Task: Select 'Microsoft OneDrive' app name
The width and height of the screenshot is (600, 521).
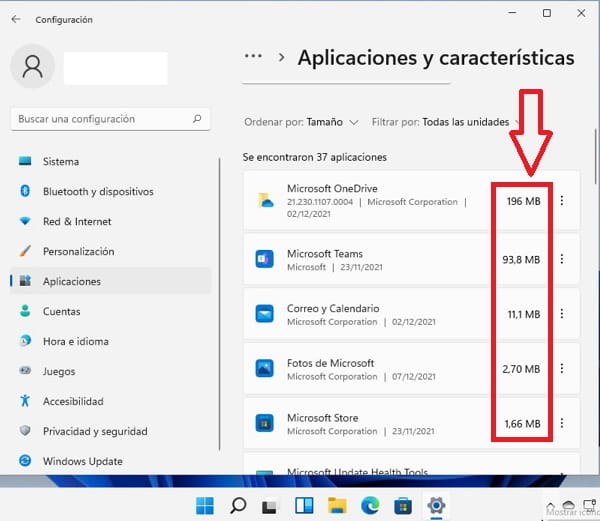Action: pos(332,188)
